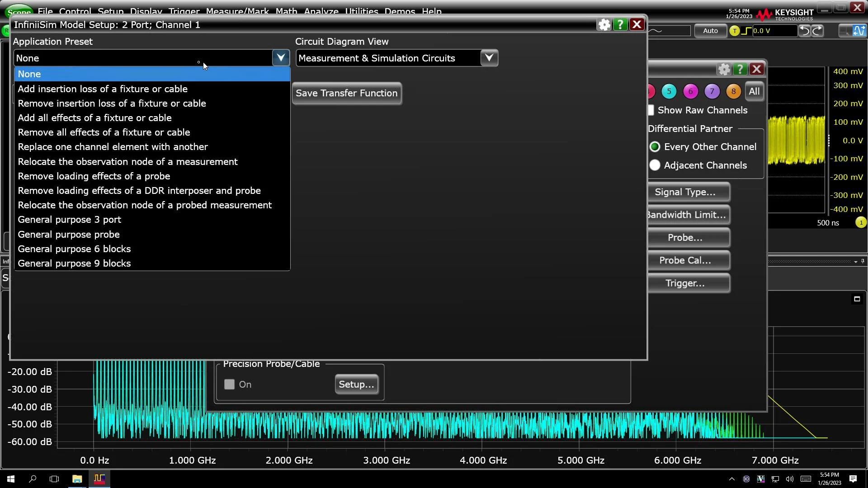This screenshot has width=868, height=488.
Task: Open network icon in system tray
Action: pos(775,479)
